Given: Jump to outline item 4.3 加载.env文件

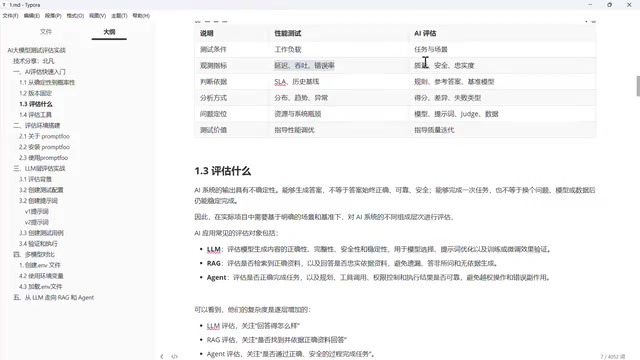Looking at the screenshot, I should tap(40, 287).
